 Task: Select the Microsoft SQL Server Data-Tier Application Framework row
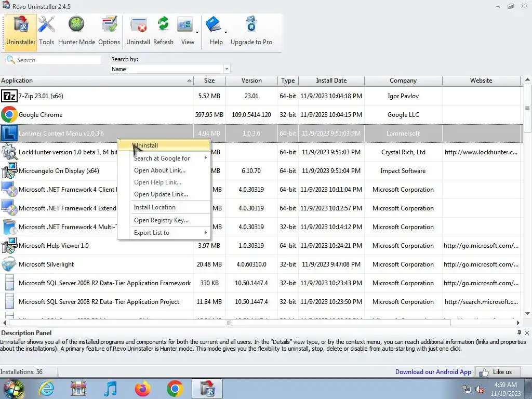[x=261, y=283]
